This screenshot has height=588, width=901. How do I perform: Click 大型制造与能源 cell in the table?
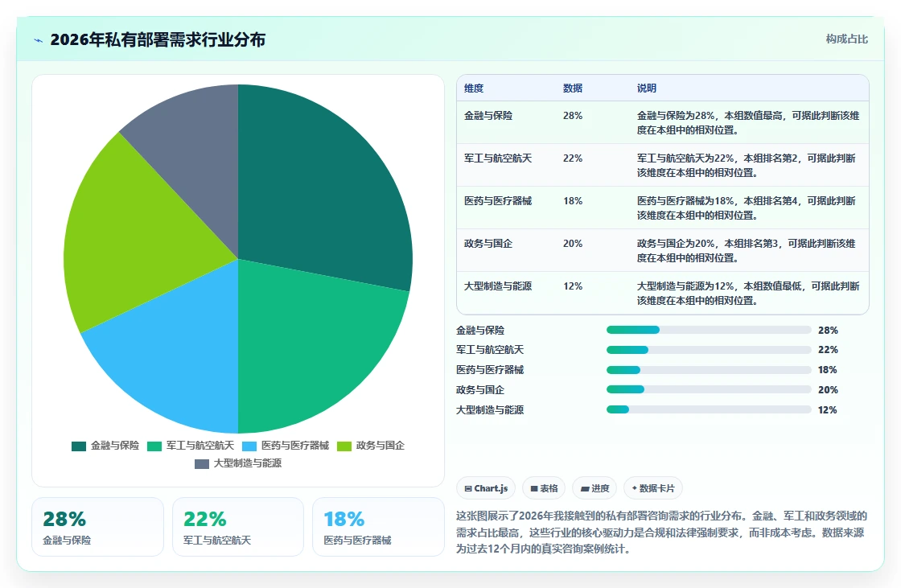pyautogui.click(x=498, y=286)
